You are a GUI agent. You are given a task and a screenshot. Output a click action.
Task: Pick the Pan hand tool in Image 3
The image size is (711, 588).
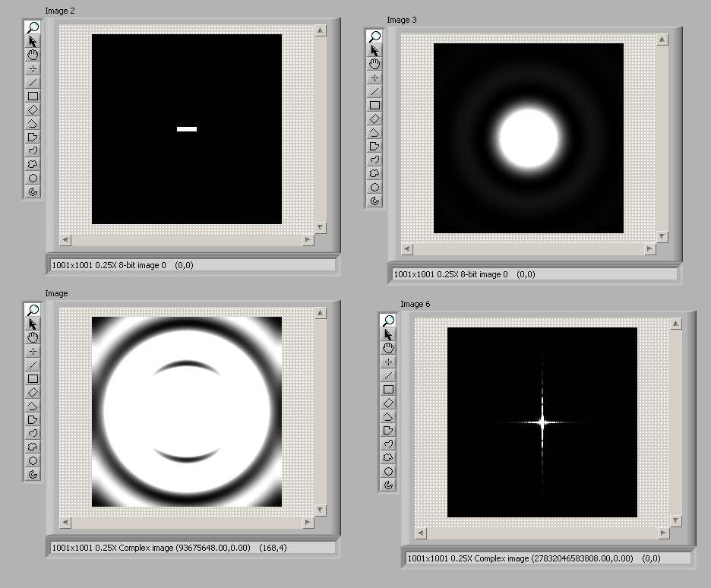[374, 64]
